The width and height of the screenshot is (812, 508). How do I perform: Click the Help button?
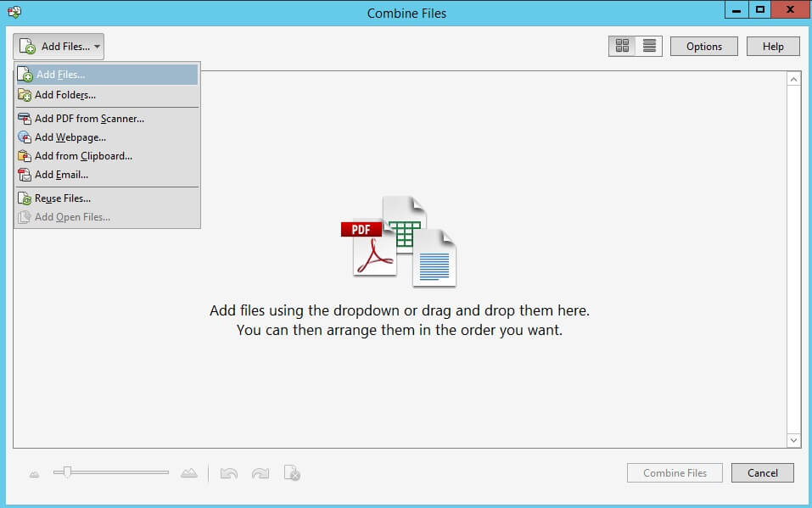pyautogui.click(x=772, y=46)
